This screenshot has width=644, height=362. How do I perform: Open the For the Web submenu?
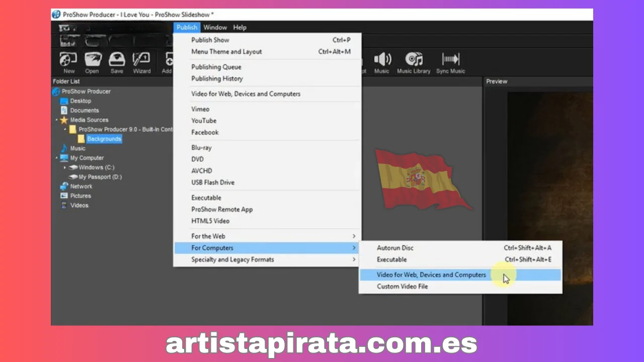pyautogui.click(x=267, y=236)
